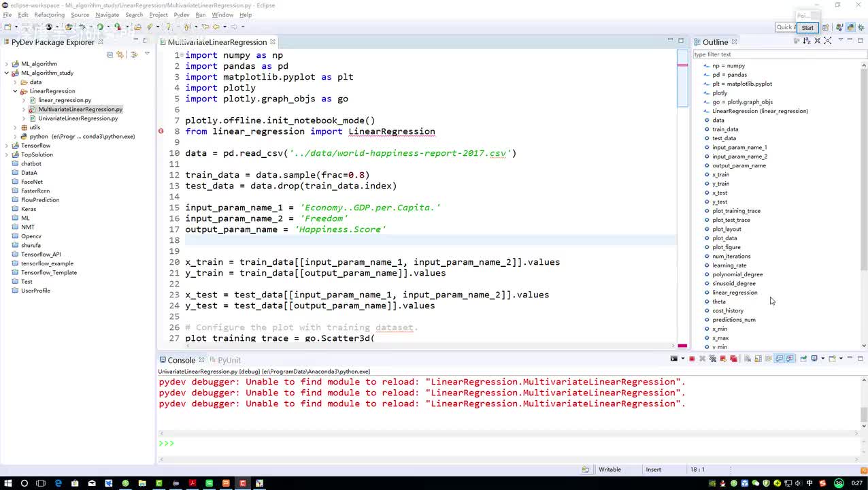
Task: Close the MultivariateLinearRegression editor tab
Action: click(273, 42)
